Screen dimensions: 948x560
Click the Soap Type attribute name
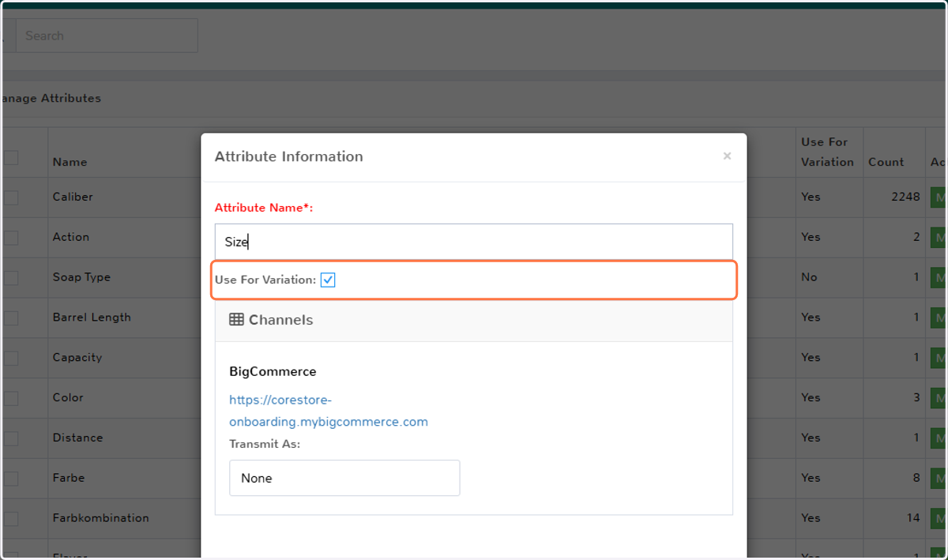[81, 277]
